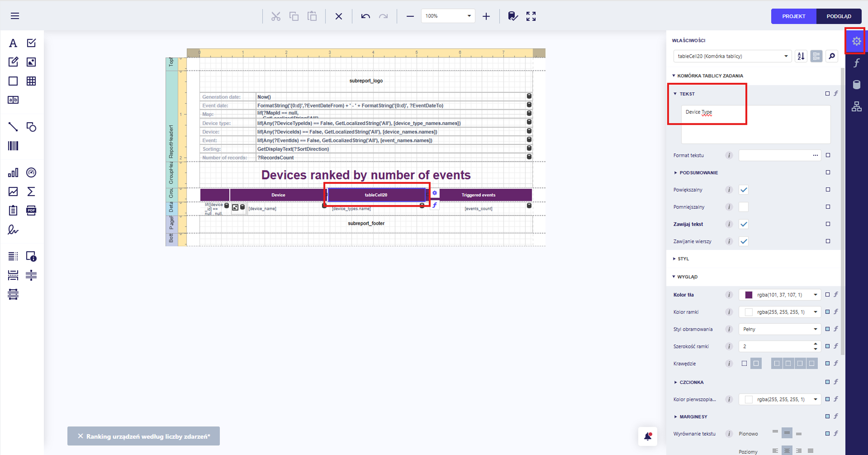Open the hamburger main menu
The image size is (868, 455).
pyautogui.click(x=15, y=16)
